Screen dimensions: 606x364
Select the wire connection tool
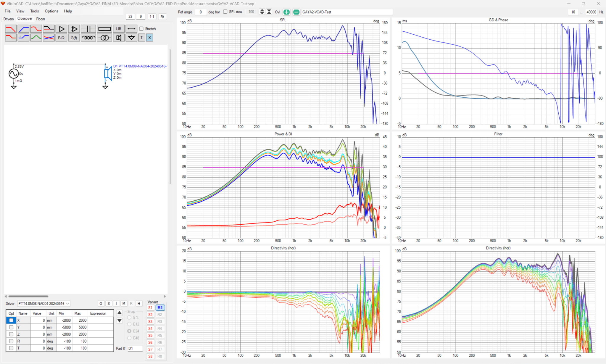(x=131, y=29)
